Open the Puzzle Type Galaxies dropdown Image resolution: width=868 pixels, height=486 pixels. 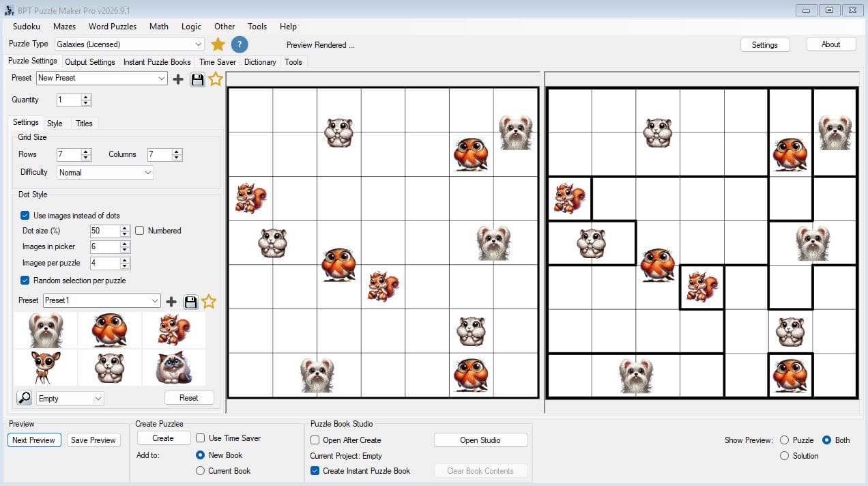click(x=129, y=44)
